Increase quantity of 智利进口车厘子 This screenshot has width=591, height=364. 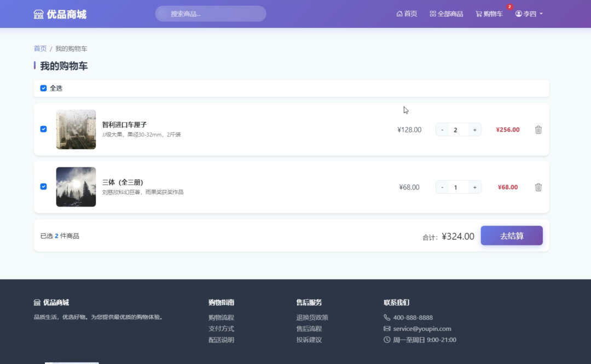[x=474, y=130]
